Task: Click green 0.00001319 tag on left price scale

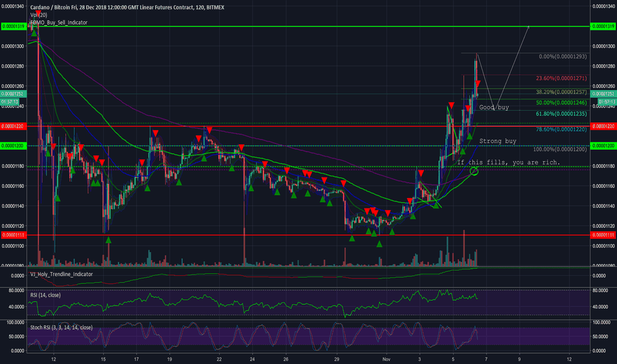Action: tap(14, 26)
